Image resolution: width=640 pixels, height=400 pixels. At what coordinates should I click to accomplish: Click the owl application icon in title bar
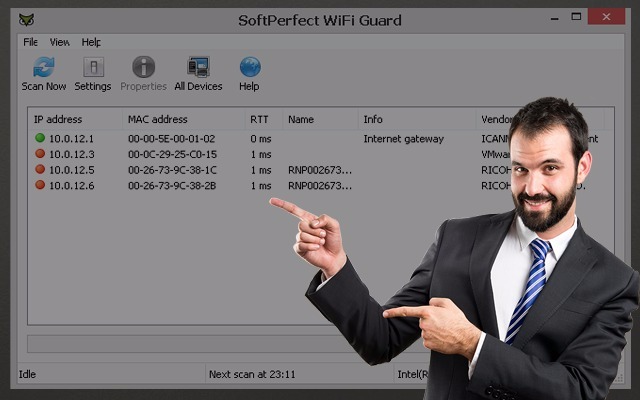point(26,20)
